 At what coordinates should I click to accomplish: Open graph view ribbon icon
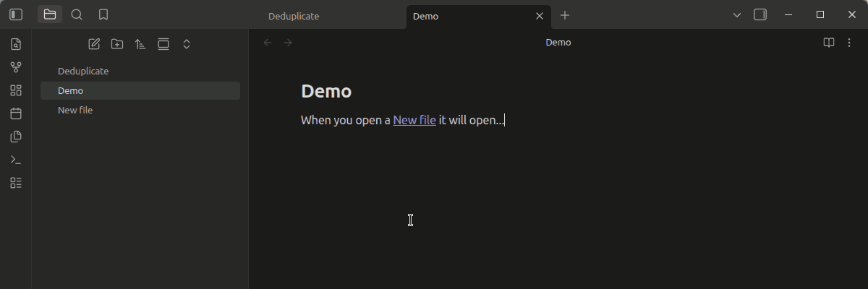[x=16, y=67]
